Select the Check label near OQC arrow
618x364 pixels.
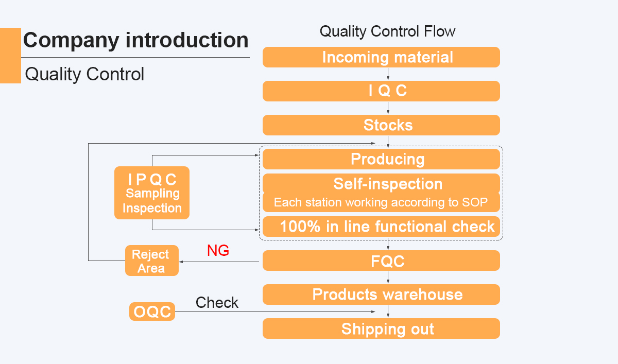coord(217,302)
